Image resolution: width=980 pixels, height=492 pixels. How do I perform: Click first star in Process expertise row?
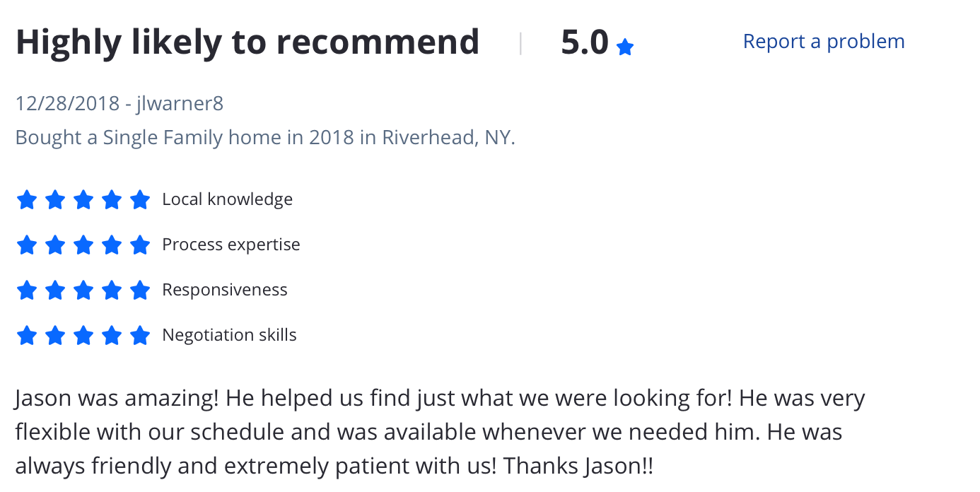click(x=26, y=245)
